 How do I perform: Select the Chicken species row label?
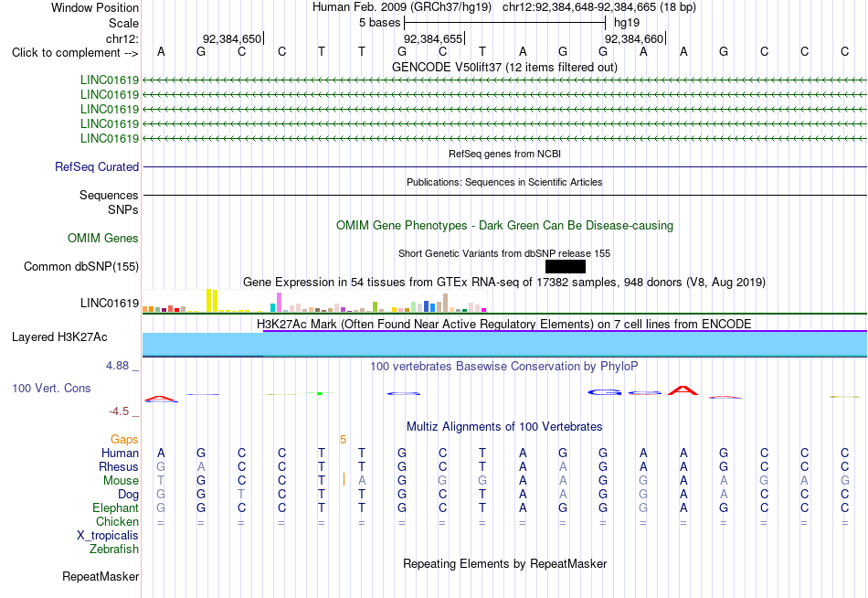(x=117, y=522)
